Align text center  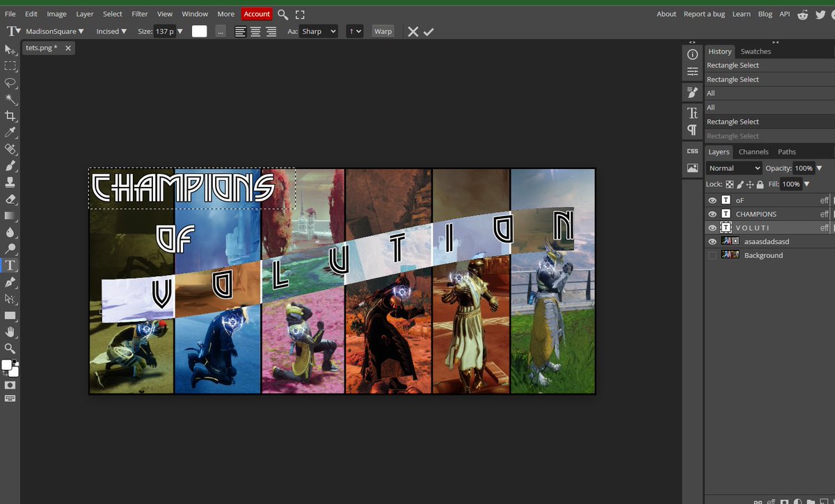click(x=255, y=31)
